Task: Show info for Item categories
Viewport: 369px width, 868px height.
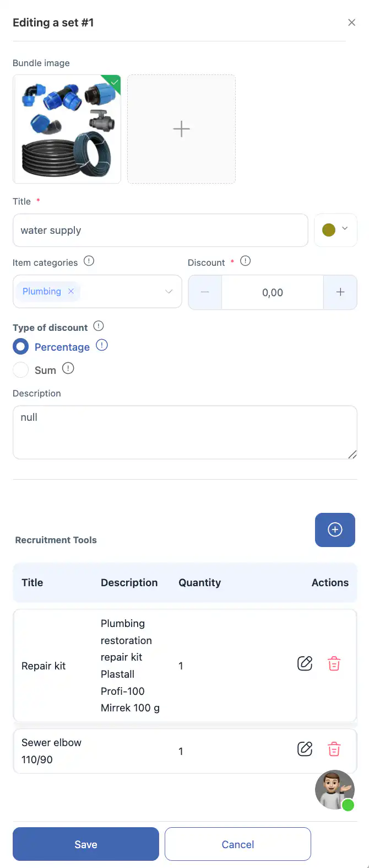Action: tap(89, 261)
